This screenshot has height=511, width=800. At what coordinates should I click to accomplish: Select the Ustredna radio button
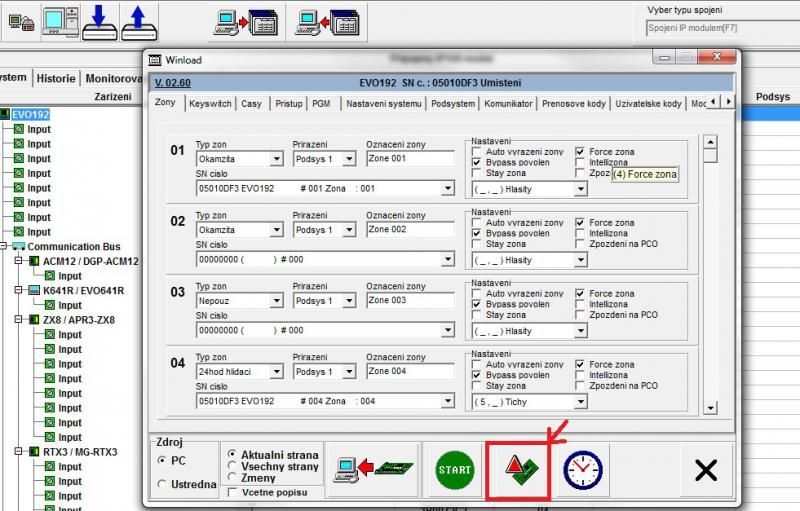[163, 484]
